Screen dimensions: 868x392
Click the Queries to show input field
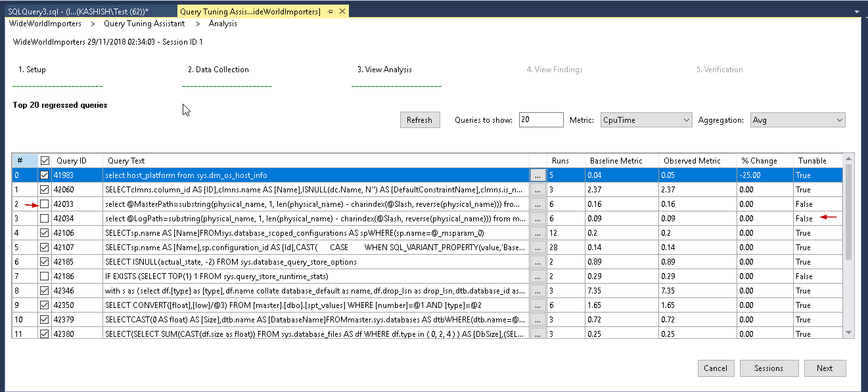pyautogui.click(x=541, y=120)
